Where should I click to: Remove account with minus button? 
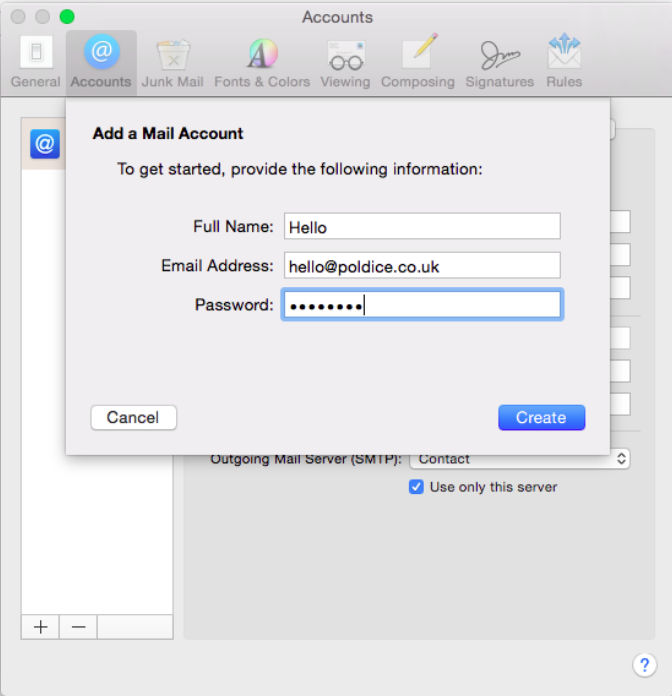click(x=78, y=627)
